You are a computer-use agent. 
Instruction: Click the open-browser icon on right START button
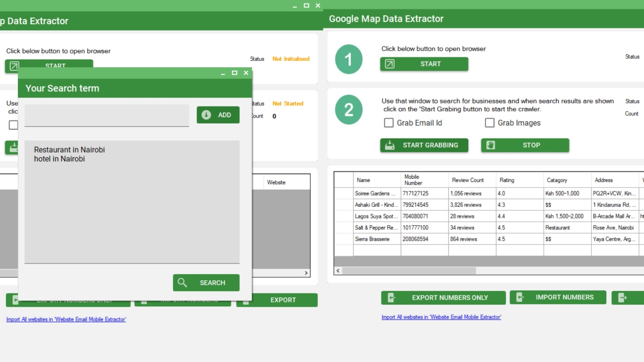click(x=390, y=64)
